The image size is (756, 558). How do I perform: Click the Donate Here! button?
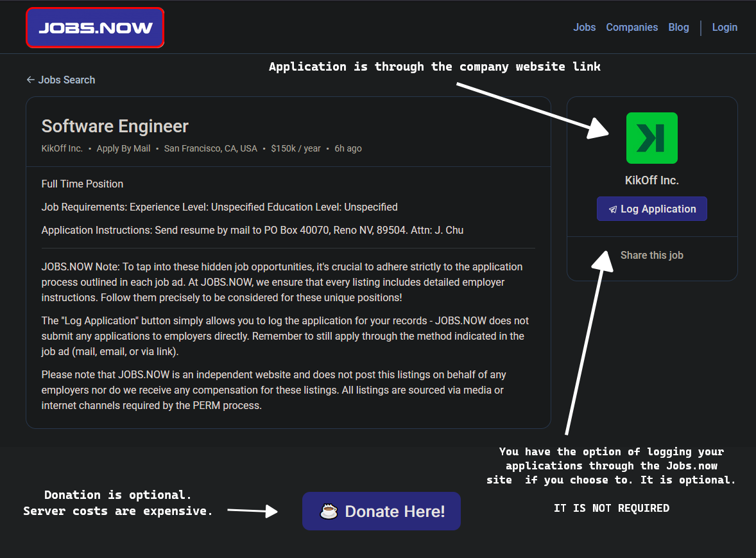(381, 511)
